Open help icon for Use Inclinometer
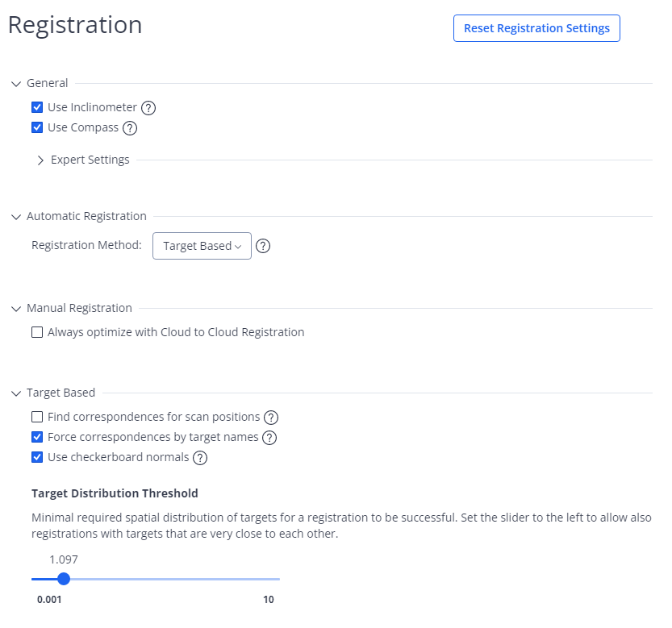 (x=148, y=108)
